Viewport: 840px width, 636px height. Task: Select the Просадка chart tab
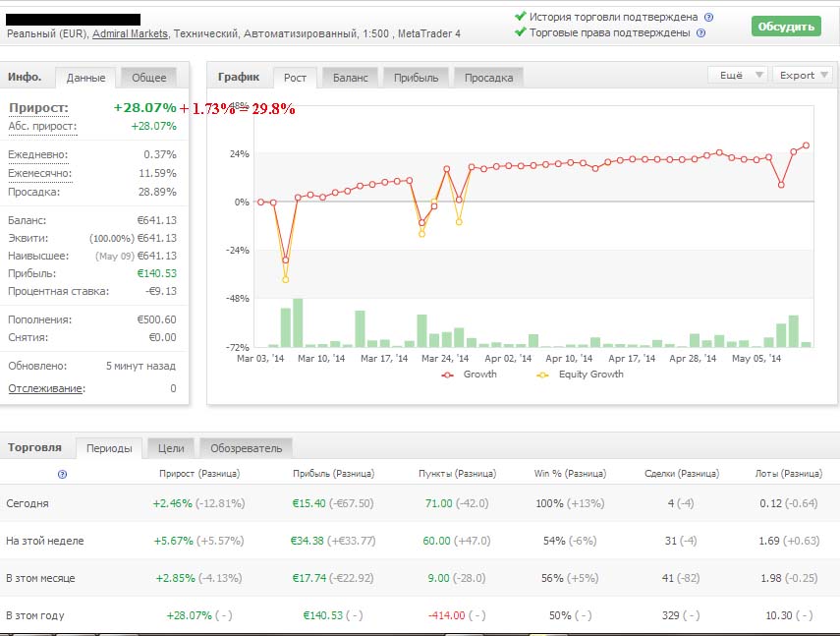(x=488, y=78)
